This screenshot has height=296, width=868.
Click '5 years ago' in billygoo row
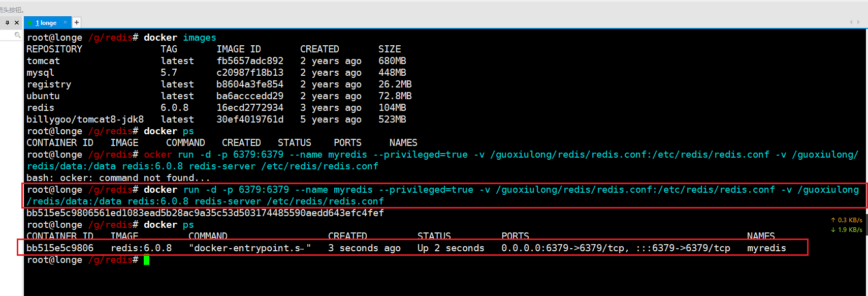point(331,120)
